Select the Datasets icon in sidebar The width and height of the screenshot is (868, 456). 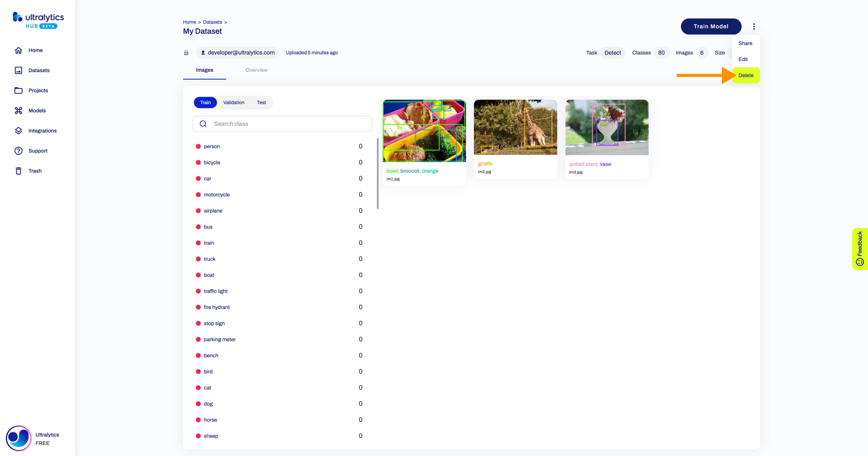click(x=18, y=70)
